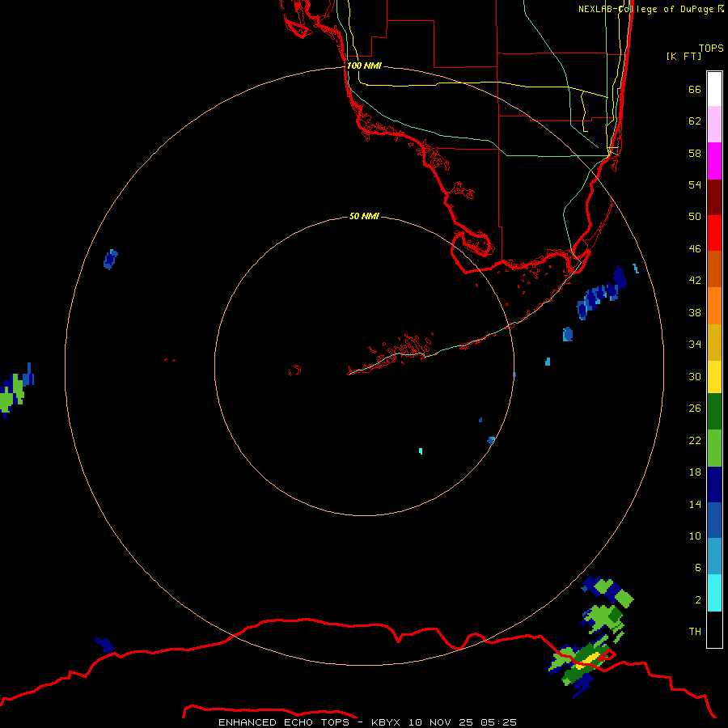Select the yellow legend swatch
Image resolution: width=728 pixels, height=728 pixels.
(x=714, y=377)
